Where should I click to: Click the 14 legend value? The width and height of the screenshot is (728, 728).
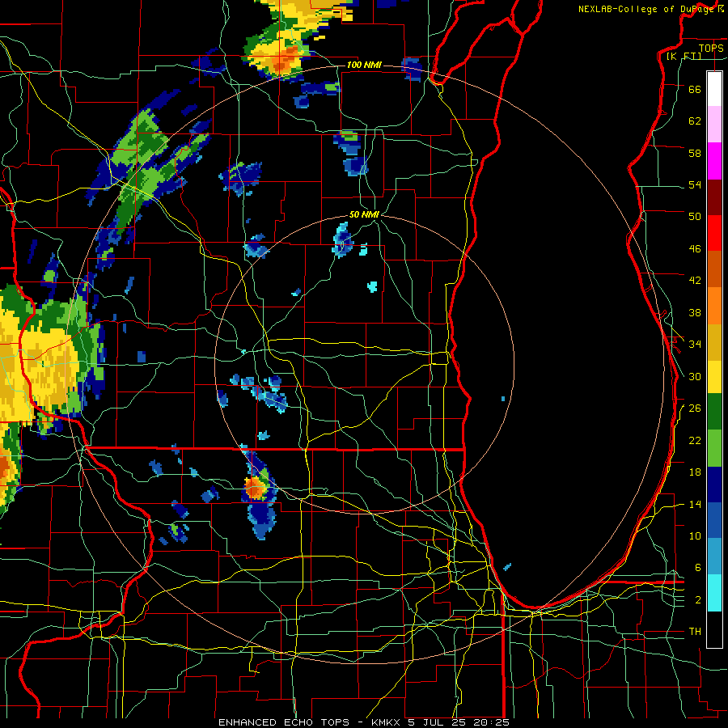(695, 504)
